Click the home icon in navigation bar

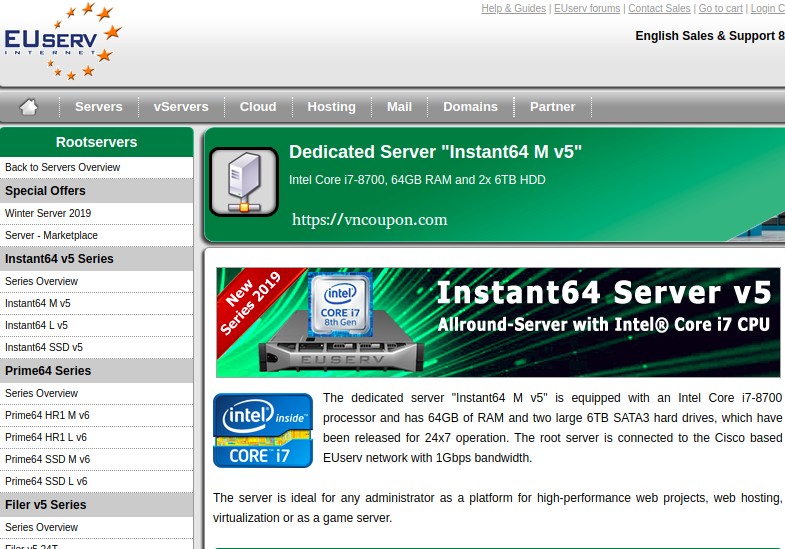29,107
